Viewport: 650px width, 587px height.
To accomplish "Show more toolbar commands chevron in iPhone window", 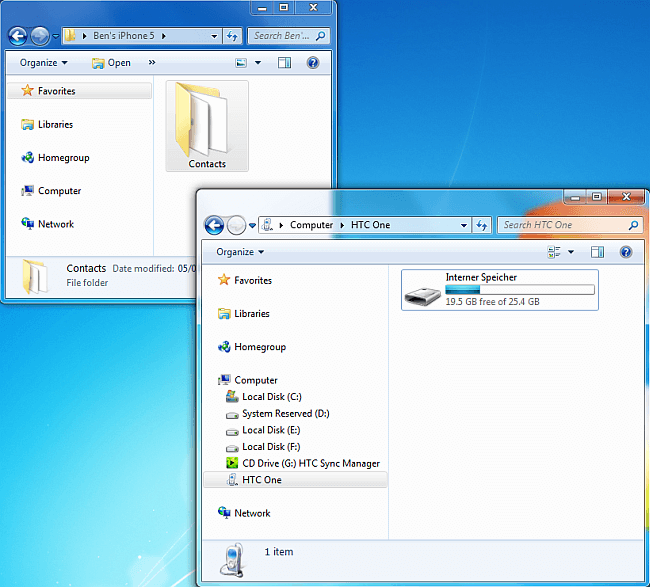I will tap(152, 63).
